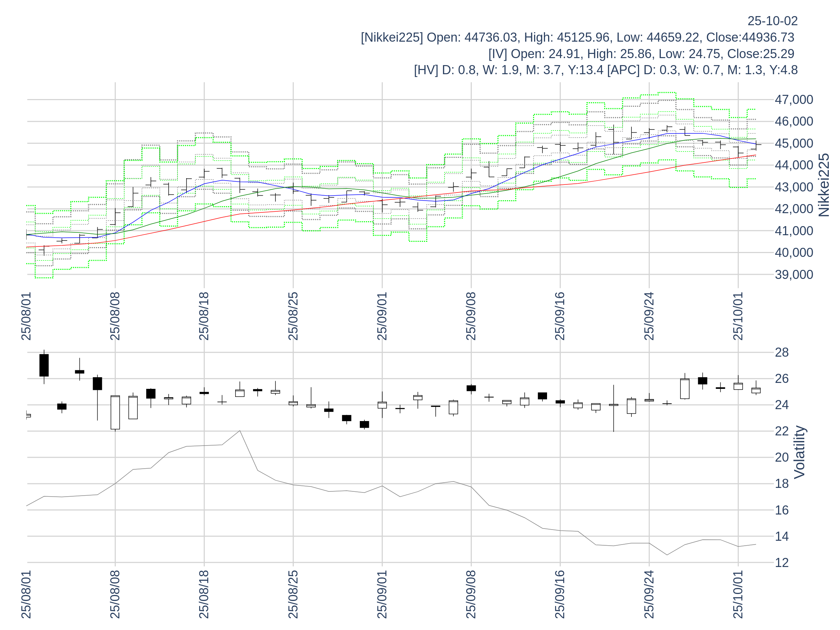
Task: Click the tall black IV candle near 28
Action: coord(44,365)
